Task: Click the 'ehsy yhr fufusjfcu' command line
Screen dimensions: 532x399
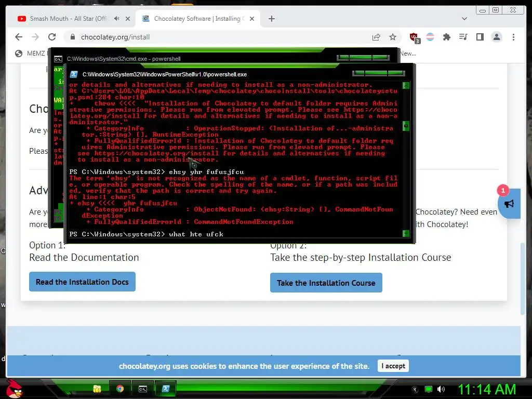Action: [156, 171]
